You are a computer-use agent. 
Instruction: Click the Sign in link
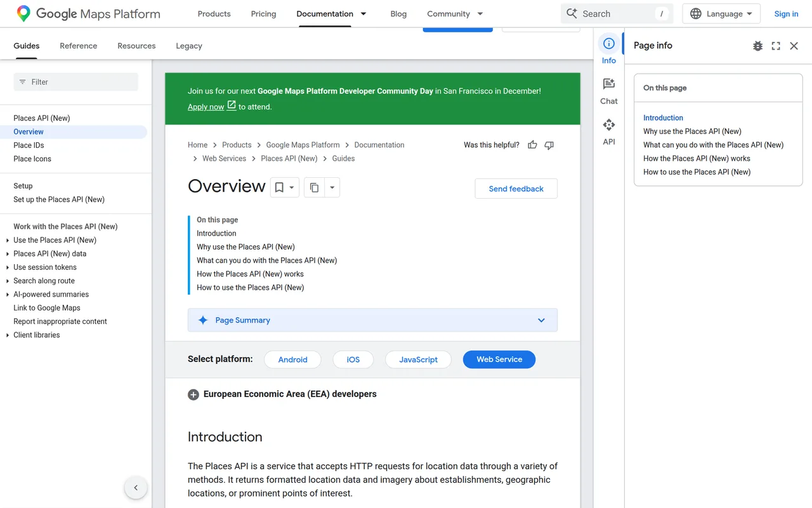point(786,13)
